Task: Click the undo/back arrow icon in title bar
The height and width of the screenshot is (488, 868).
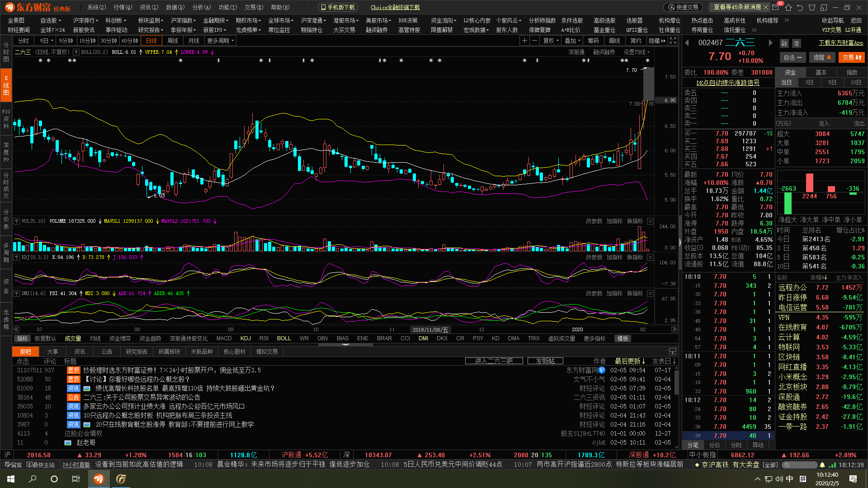Action: tap(800, 7)
